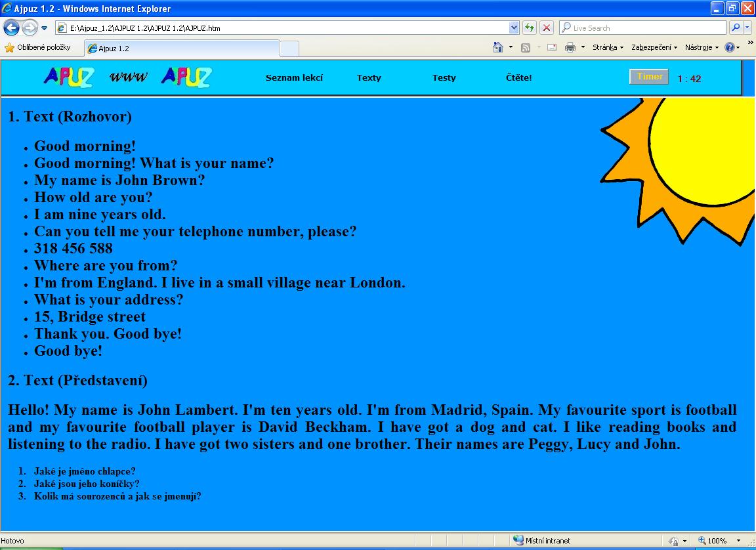
Task: Click the magnifier Search button
Action: click(x=736, y=28)
